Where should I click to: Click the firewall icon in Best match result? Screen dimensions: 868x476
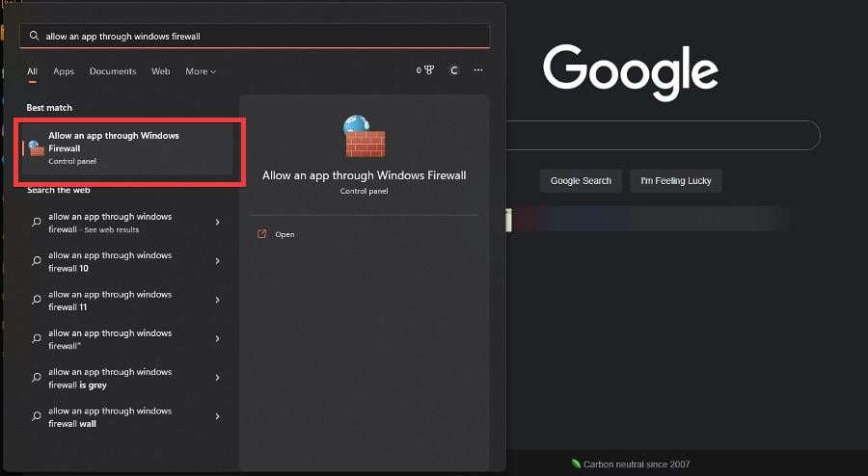(37, 148)
